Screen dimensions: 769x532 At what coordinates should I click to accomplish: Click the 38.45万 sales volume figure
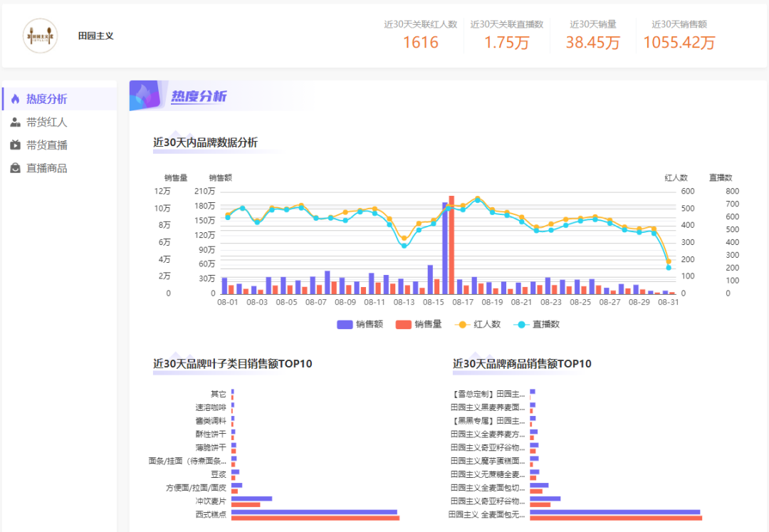(x=592, y=42)
